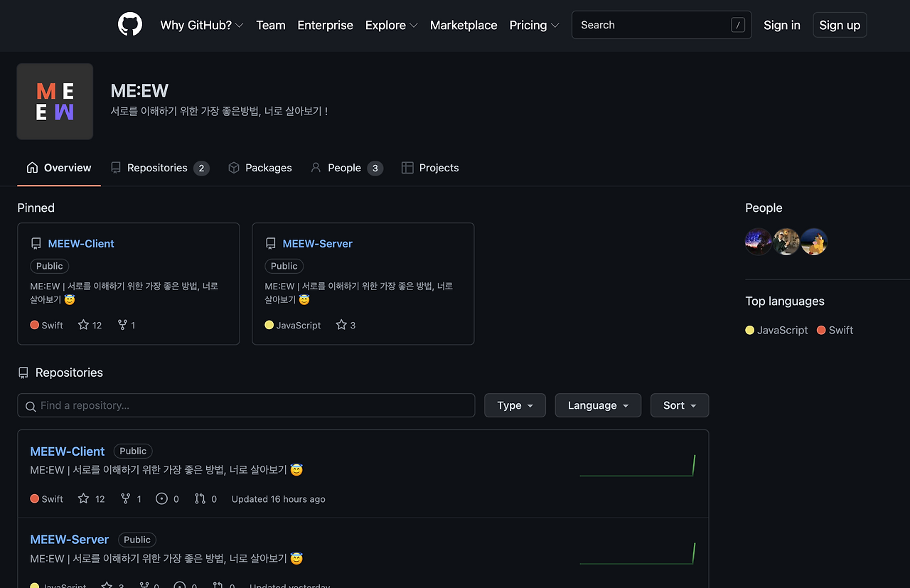Click the repo icon beside pinned MEEW-Server
Image resolution: width=910 pixels, height=588 pixels.
pyautogui.click(x=271, y=244)
